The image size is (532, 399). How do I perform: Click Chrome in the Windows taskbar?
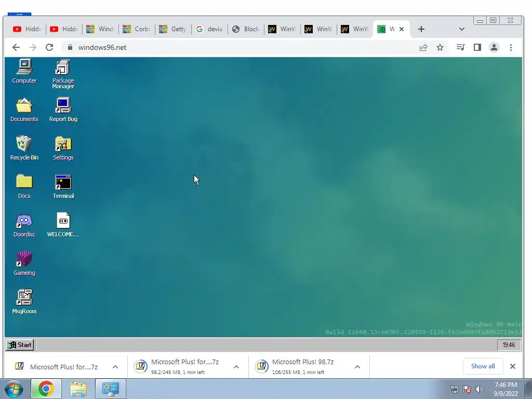pyautogui.click(x=46, y=389)
